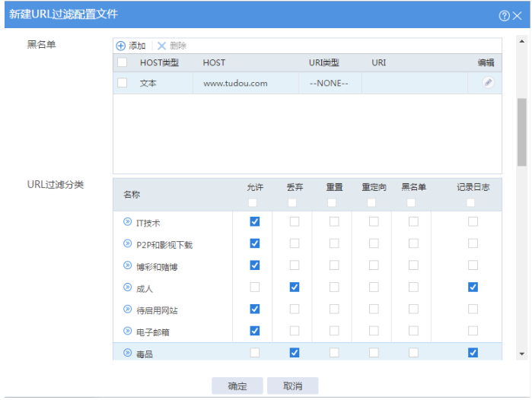Toggle the 记录日志 header select-all checkbox

470,203
